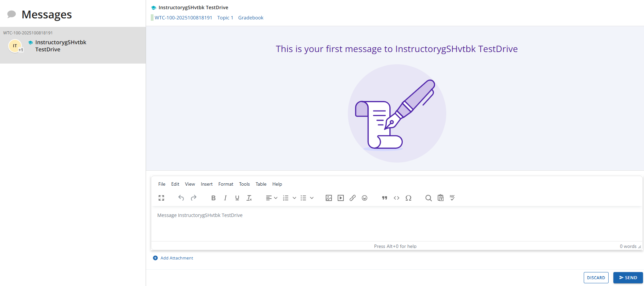Insert media with the video icon

pyautogui.click(x=340, y=198)
